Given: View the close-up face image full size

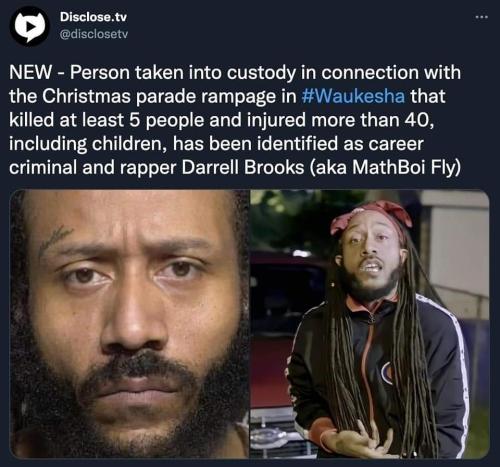Looking at the screenshot, I should [129, 324].
